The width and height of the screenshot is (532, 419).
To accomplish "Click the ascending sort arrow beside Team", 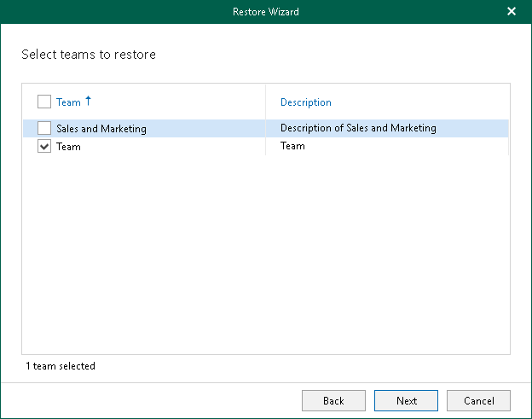I will click(88, 102).
